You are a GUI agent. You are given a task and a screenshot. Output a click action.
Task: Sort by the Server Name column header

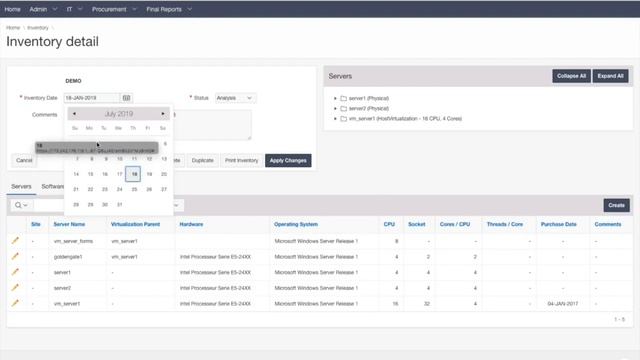coord(69,224)
